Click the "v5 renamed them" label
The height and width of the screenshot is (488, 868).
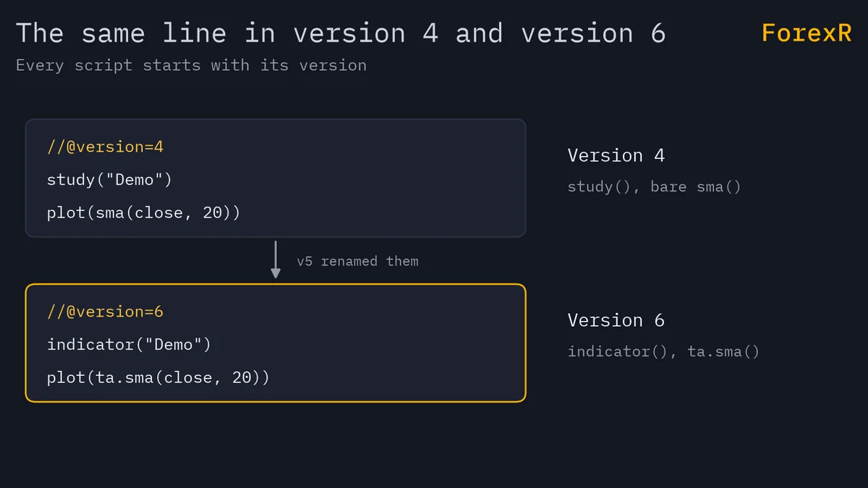357,261
